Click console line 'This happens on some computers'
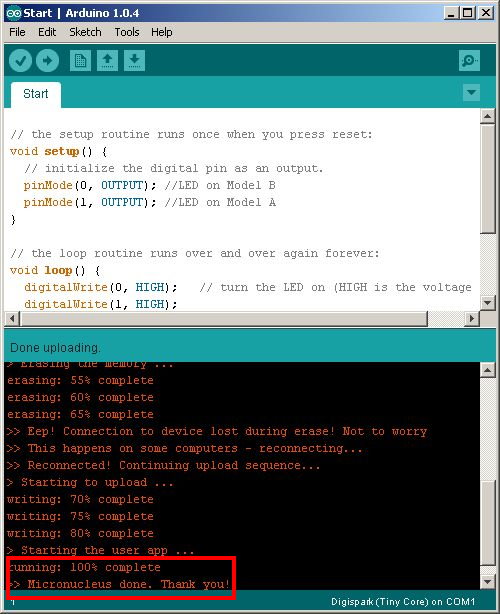This screenshot has width=500, height=614. tap(184, 448)
